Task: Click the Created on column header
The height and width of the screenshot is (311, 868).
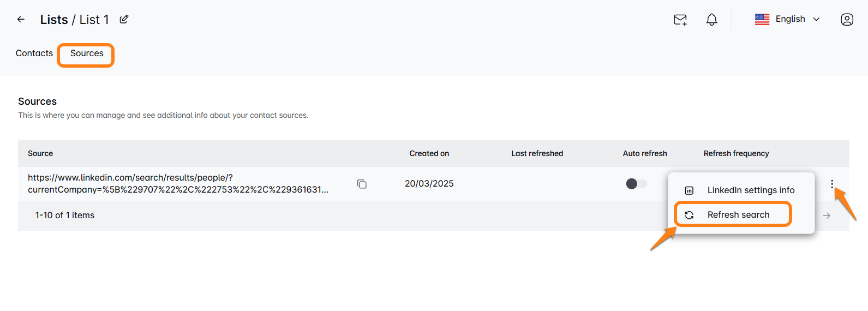Action: pos(429,154)
